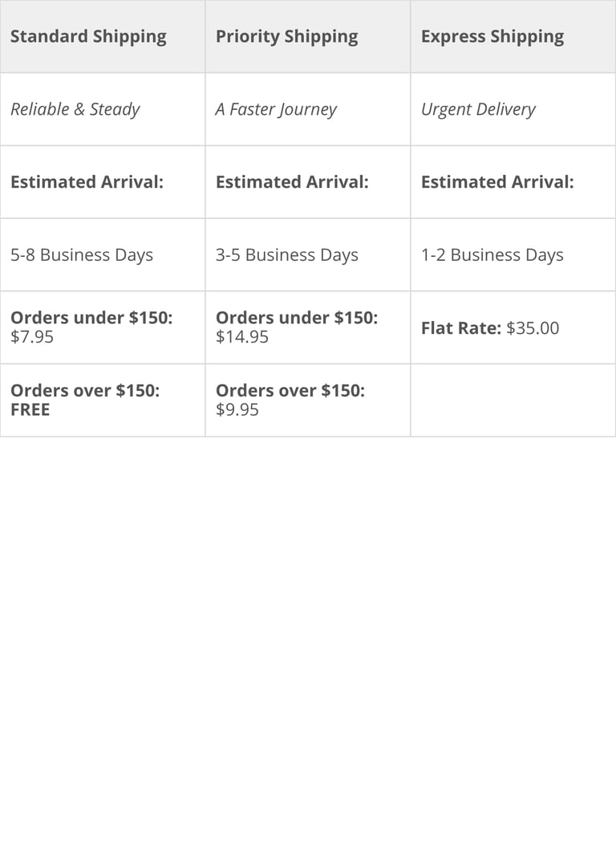Select the 5-8 Business Days cell
The height and width of the screenshot is (862, 616).
click(x=82, y=255)
